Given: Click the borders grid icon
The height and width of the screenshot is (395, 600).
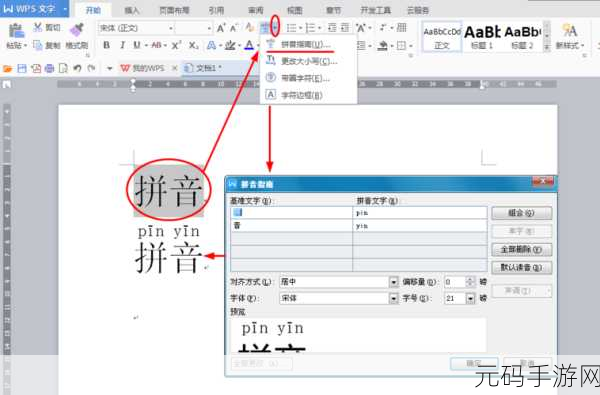Looking at the screenshot, I should tap(401, 46).
